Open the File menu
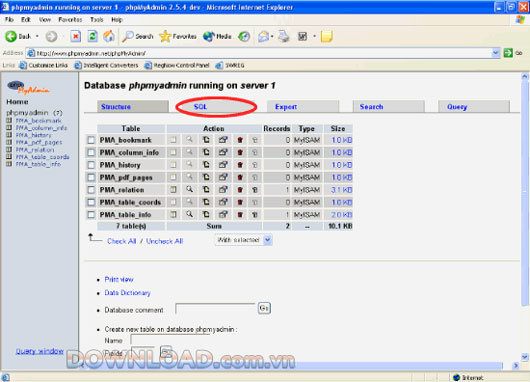Viewport: 530px width, 382px height. (x=9, y=20)
